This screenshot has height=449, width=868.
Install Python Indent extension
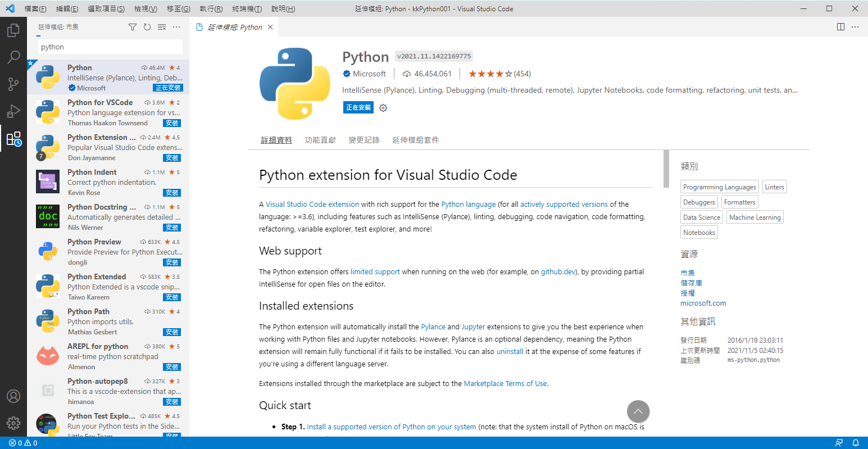pyautogui.click(x=172, y=193)
